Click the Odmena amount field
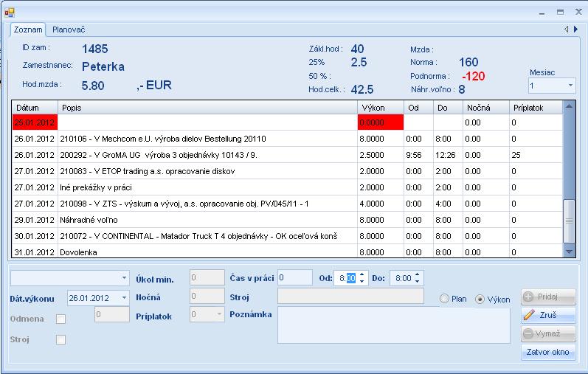Screen dimensions: 588x374 click(x=111, y=314)
